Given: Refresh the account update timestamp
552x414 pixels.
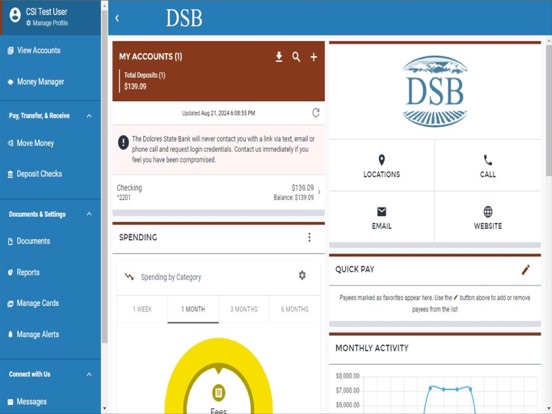Looking at the screenshot, I should 316,113.
